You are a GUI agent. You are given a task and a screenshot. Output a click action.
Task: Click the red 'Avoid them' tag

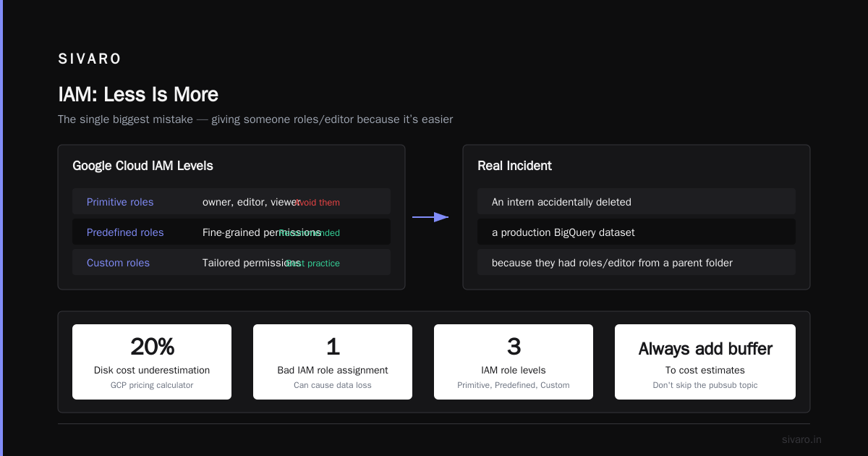(316, 203)
